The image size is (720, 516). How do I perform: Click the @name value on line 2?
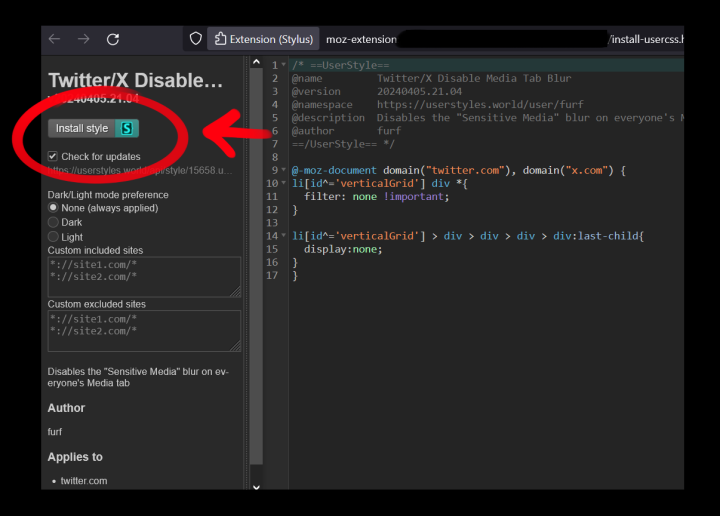point(474,79)
